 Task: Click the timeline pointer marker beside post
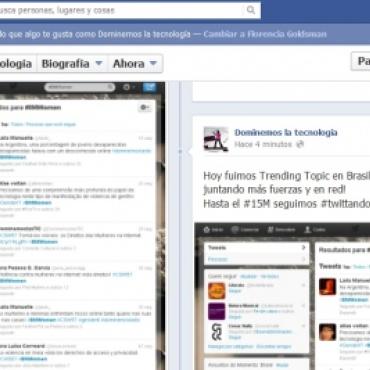(x=180, y=151)
